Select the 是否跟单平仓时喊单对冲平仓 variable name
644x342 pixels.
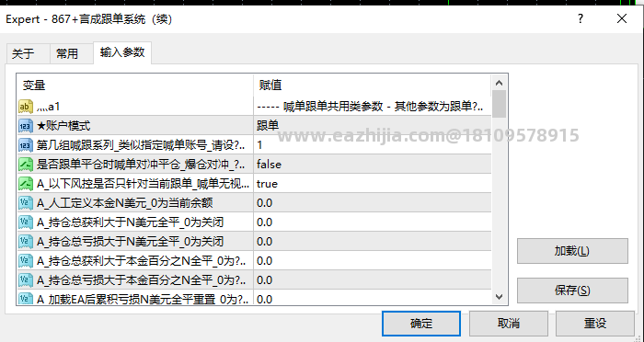click(x=142, y=165)
